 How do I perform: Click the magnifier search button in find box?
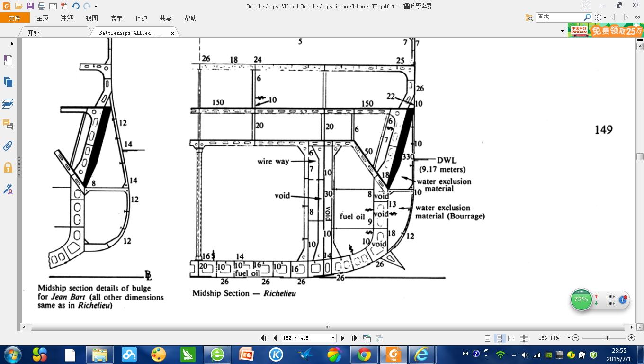[588, 17]
